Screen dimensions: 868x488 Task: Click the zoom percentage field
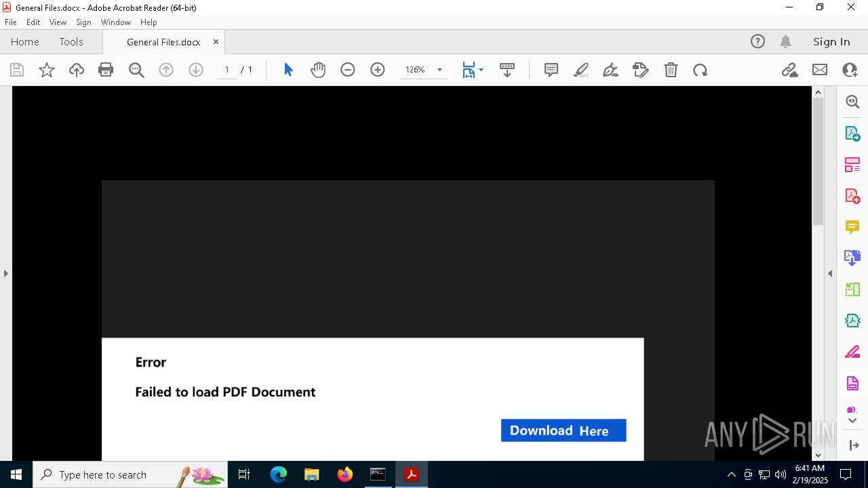pyautogui.click(x=415, y=70)
